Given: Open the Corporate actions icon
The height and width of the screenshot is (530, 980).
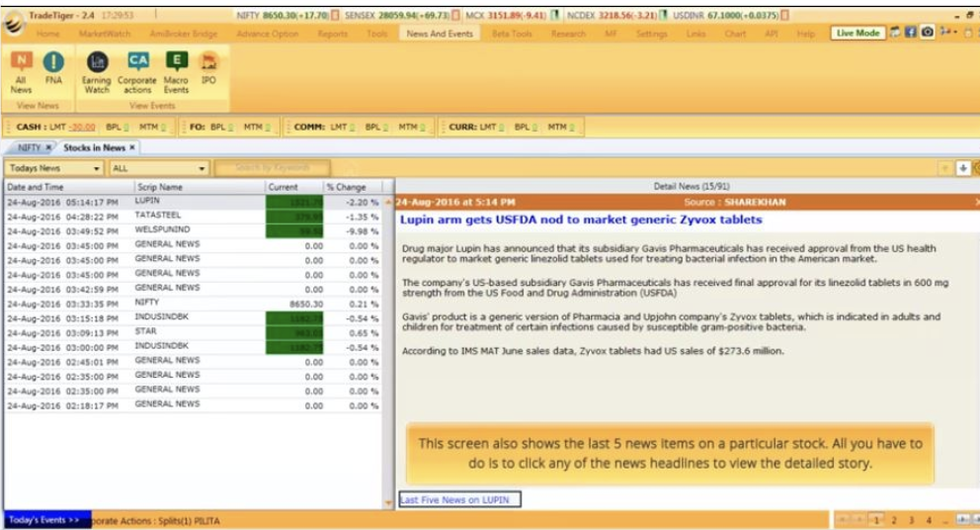Looking at the screenshot, I should (x=137, y=65).
